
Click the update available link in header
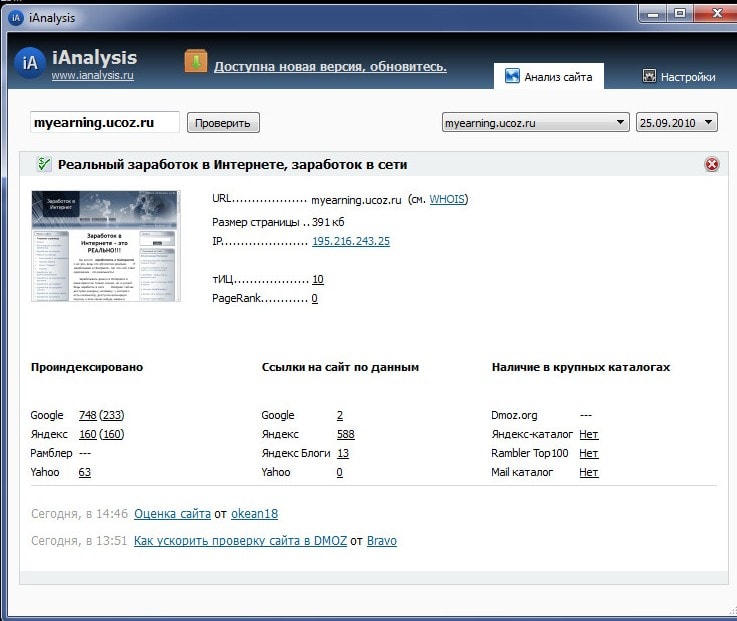pyautogui.click(x=330, y=67)
